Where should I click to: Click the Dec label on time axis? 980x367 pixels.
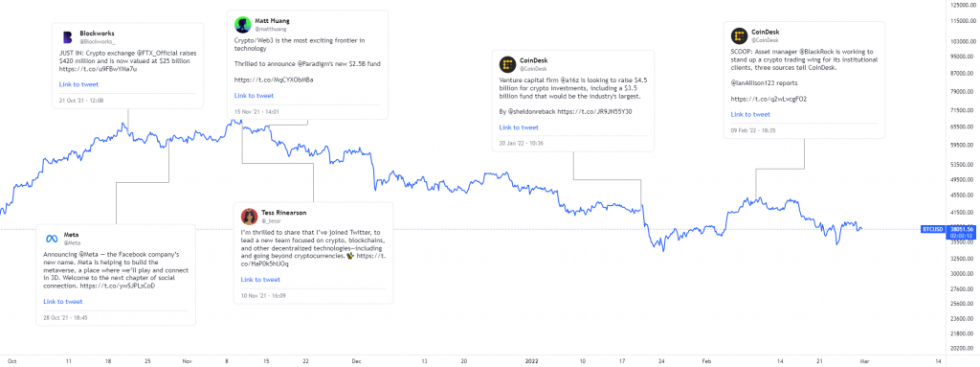tap(357, 361)
